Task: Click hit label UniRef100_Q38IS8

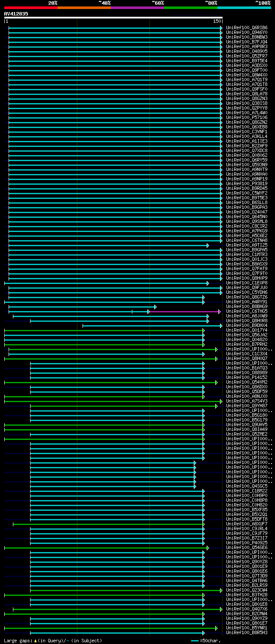Action: coord(247,103)
